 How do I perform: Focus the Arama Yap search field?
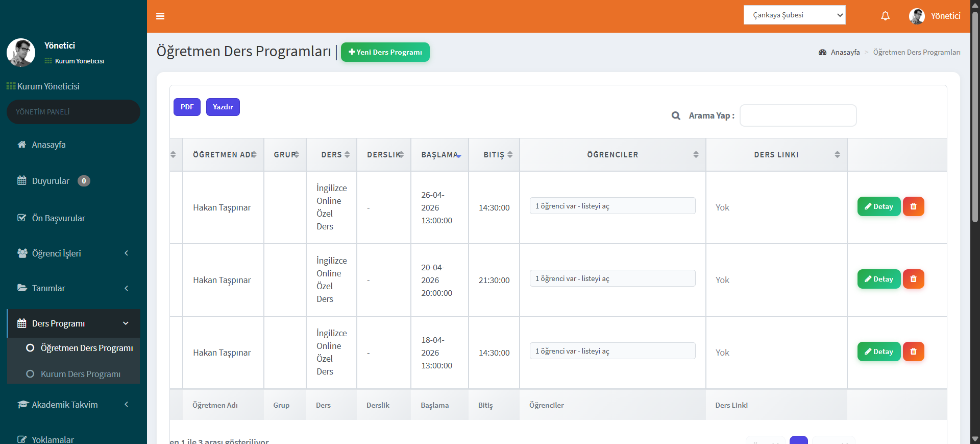pos(798,115)
